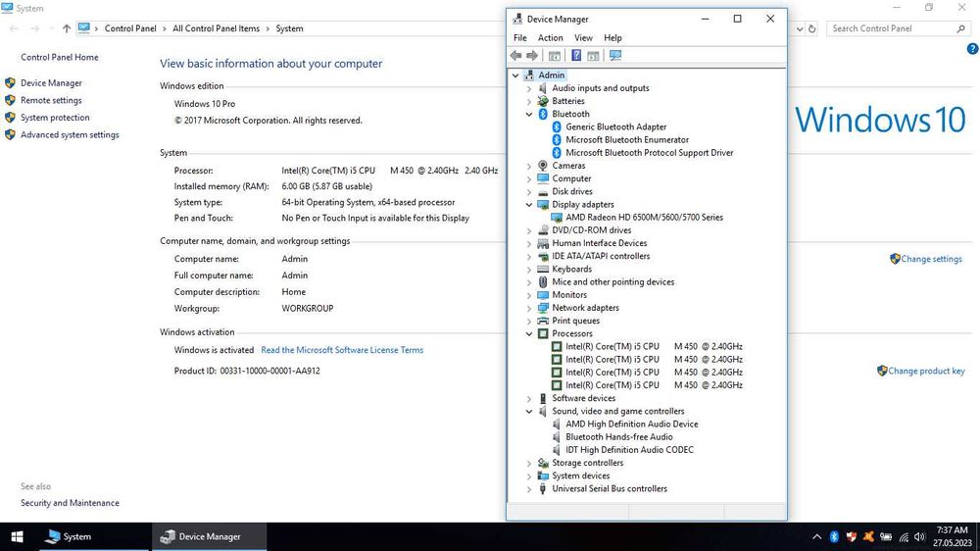This screenshot has height=551, width=980.
Task: Click the Keyboards category icon
Action: [543, 269]
